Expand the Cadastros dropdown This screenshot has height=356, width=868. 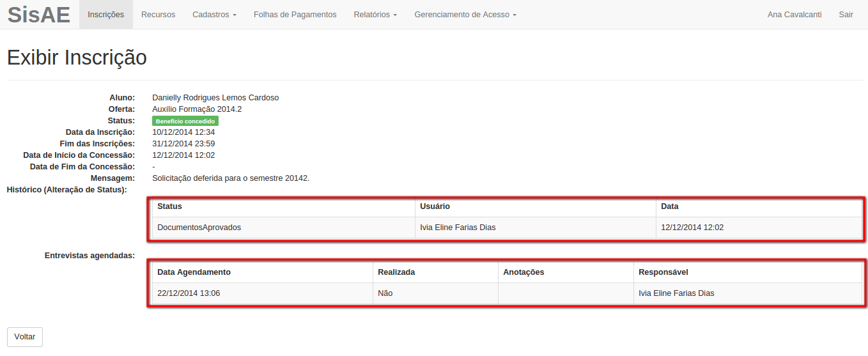click(214, 14)
